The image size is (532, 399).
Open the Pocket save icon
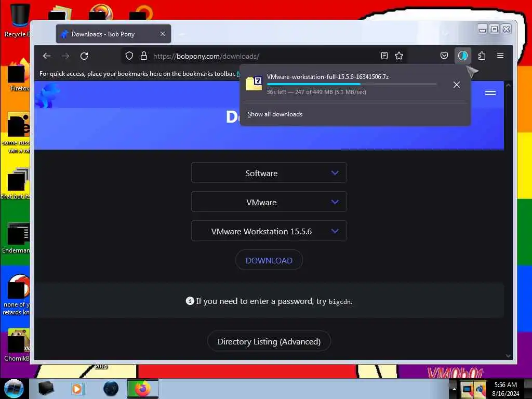[444, 56]
